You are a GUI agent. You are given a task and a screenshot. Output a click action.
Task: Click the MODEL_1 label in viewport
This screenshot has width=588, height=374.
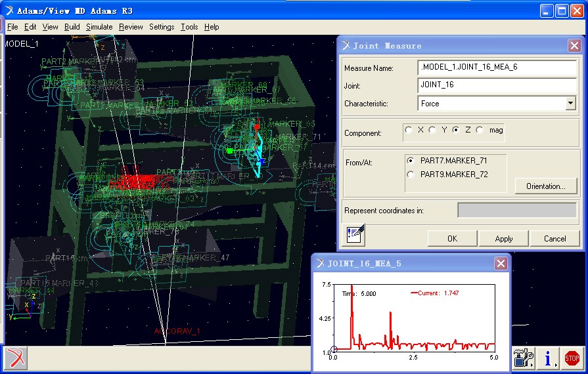[22, 44]
